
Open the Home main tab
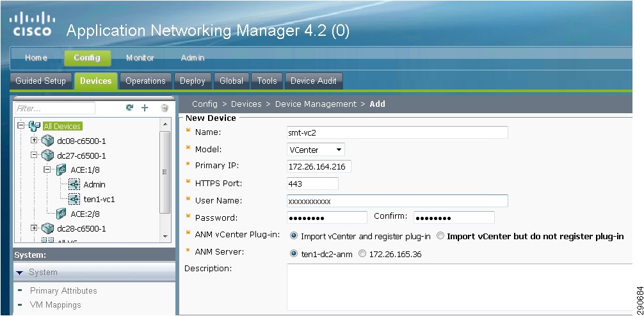(x=36, y=58)
